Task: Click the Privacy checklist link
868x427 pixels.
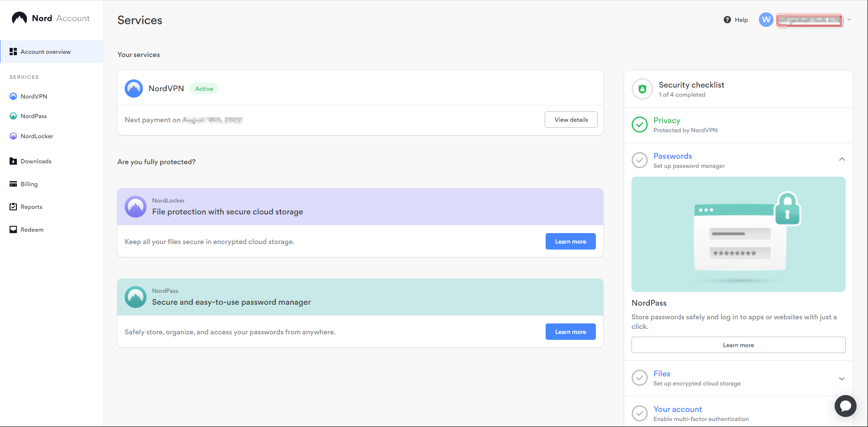Action: 667,120
